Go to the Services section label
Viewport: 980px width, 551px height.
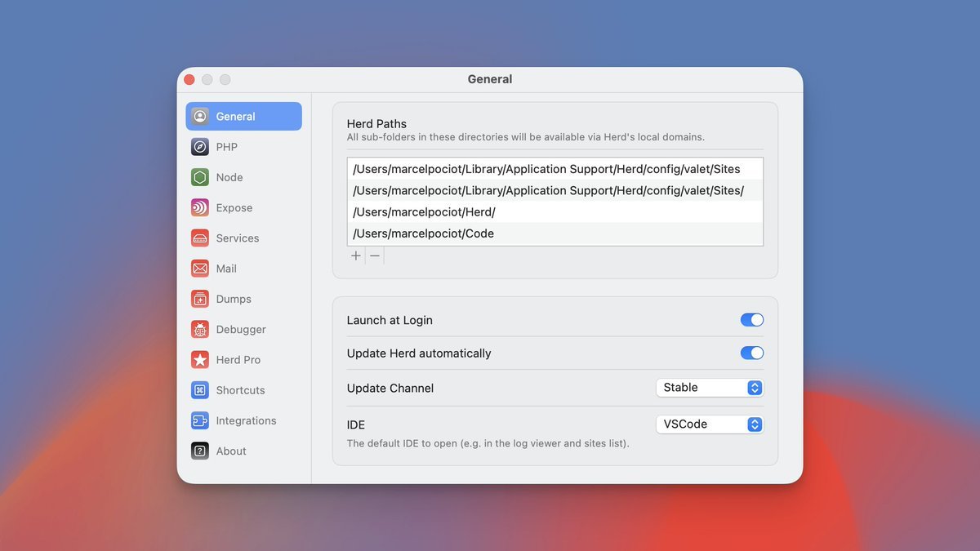pos(238,238)
